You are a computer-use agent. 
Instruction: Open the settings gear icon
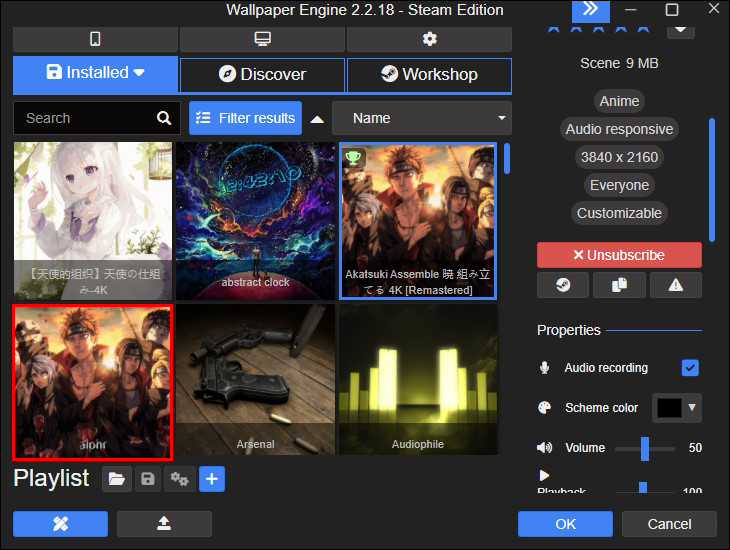coord(429,39)
